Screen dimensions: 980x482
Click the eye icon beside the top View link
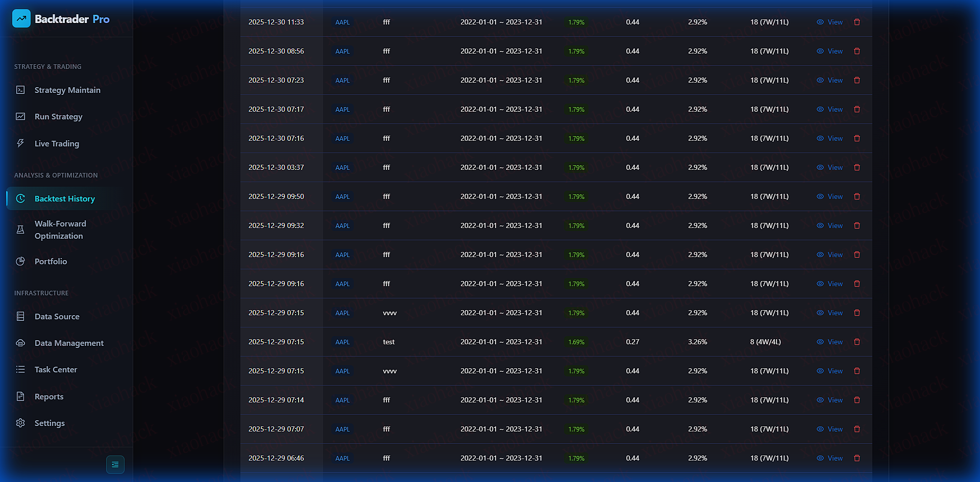820,22
